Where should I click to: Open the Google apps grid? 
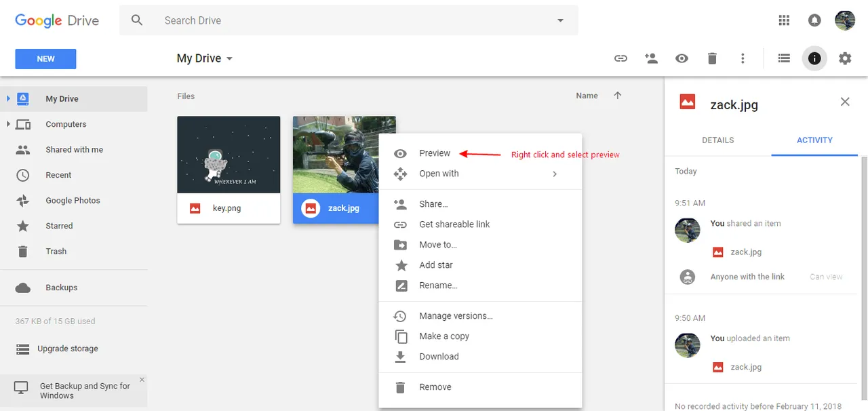coord(784,20)
